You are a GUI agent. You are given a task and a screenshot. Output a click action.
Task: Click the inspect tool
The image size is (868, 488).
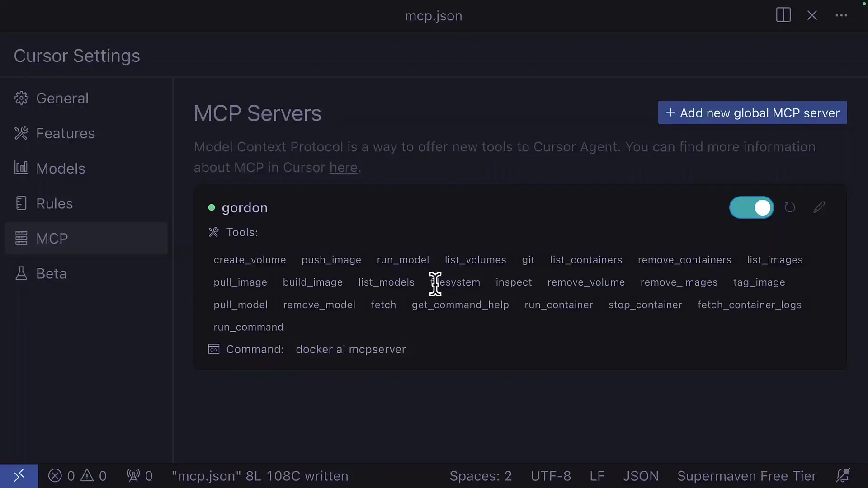point(514,282)
